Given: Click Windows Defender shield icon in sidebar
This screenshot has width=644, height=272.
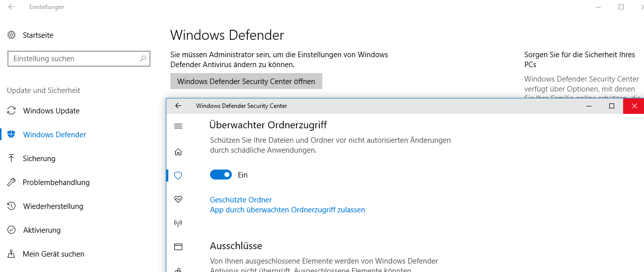Looking at the screenshot, I should pyautogui.click(x=11, y=135).
